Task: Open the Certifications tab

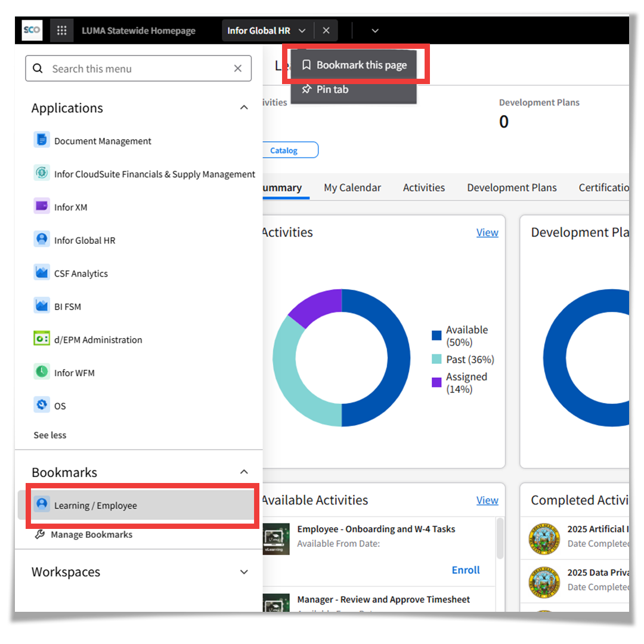Action: point(603,188)
